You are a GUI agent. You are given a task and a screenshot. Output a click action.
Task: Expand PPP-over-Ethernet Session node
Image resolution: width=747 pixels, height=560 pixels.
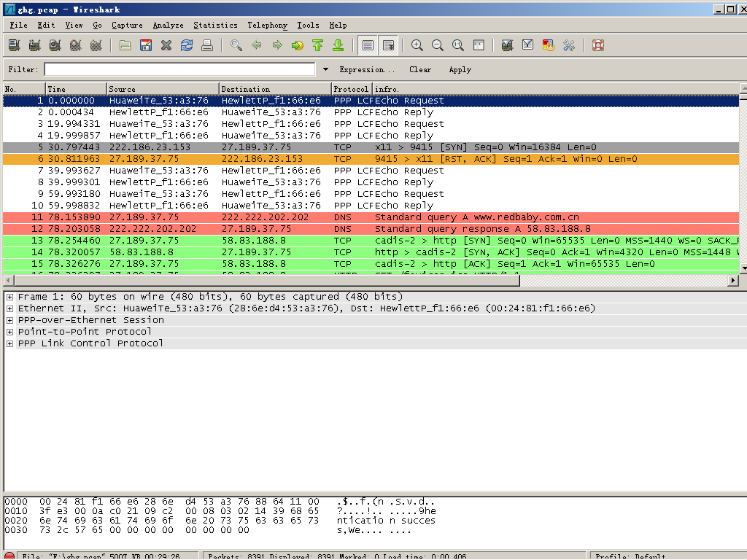click(9, 320)
